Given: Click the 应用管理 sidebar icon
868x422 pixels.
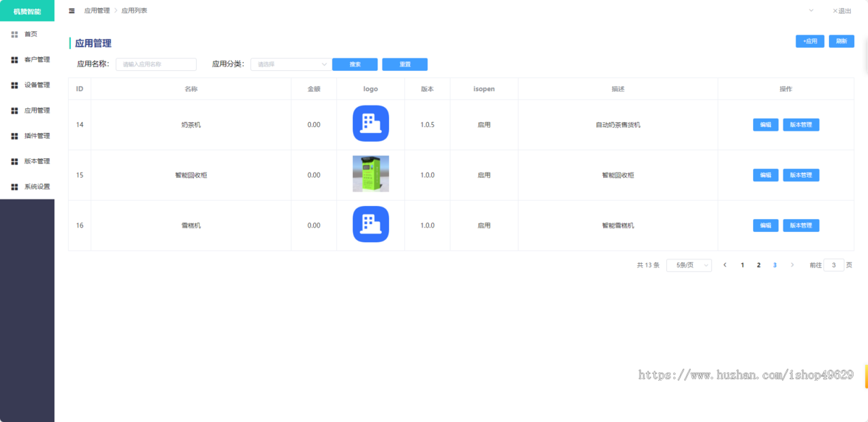Looking at the screenshot, I should 14,111.
